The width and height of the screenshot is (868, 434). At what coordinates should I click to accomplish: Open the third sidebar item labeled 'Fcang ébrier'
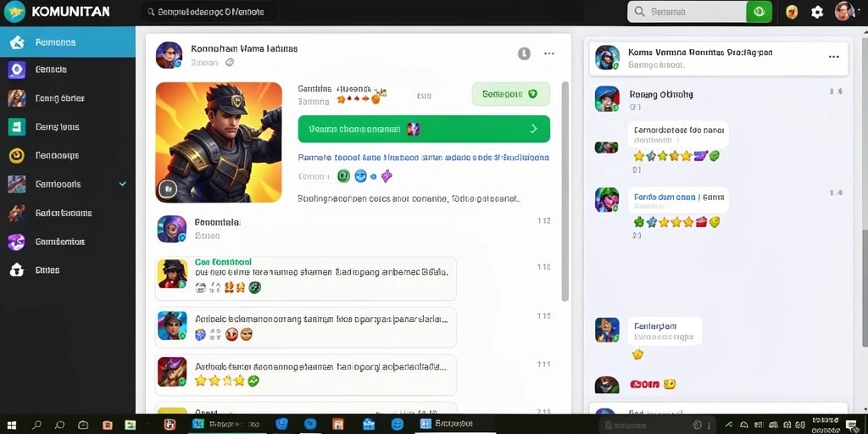(x=68, y=98)
